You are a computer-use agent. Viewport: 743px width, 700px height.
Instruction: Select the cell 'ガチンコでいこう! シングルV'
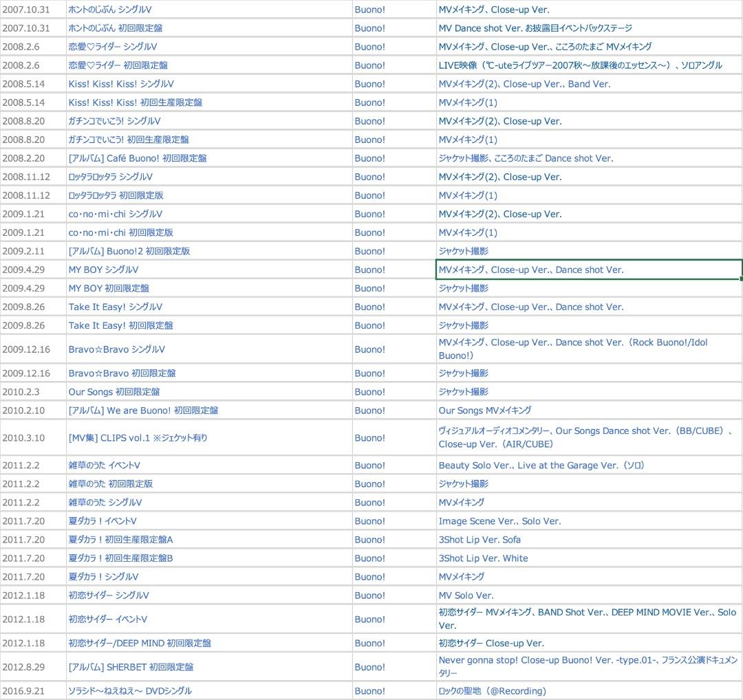(x=209, y=121)
